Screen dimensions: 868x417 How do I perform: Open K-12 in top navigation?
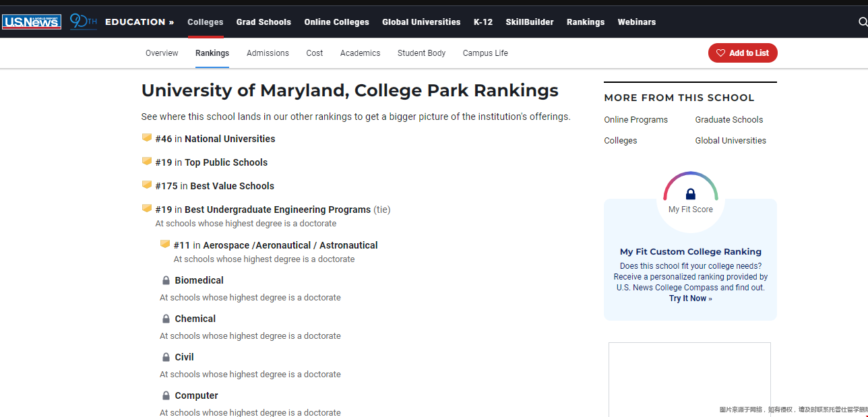pyautogui.click(x=483, y=22)
